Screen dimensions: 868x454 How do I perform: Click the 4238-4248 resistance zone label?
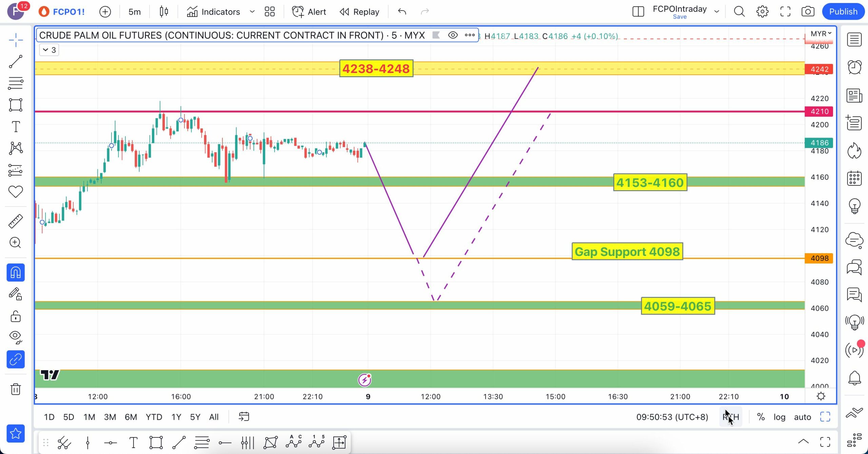pos(376,69)
